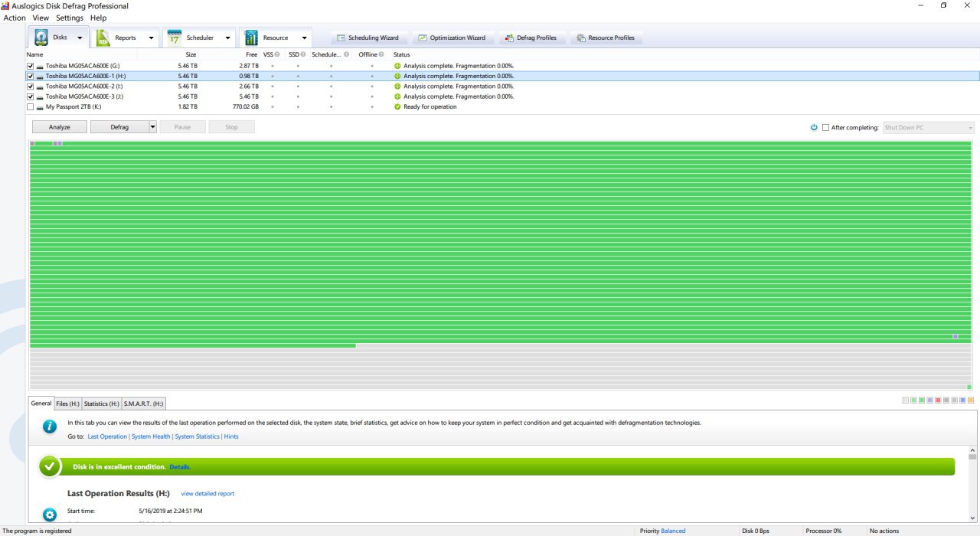Open Resource Profiles
Viewport: 980px width, 536px height.
(x=605, y=38)
